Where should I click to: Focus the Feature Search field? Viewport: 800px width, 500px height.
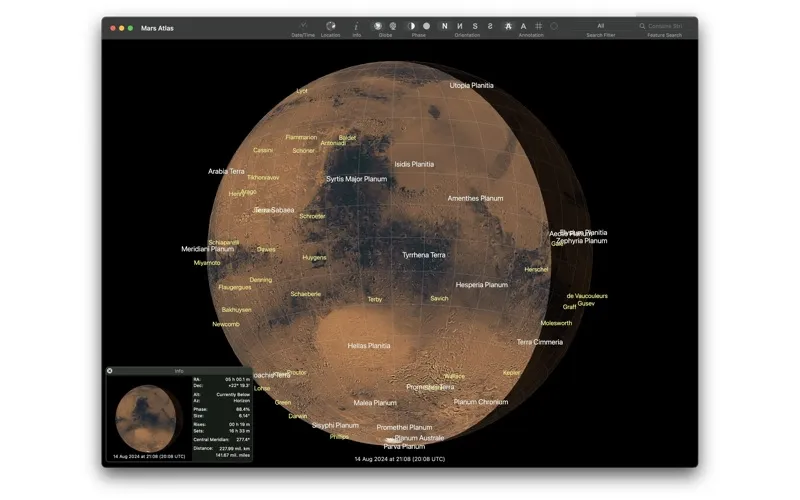(x=664, y=26)
